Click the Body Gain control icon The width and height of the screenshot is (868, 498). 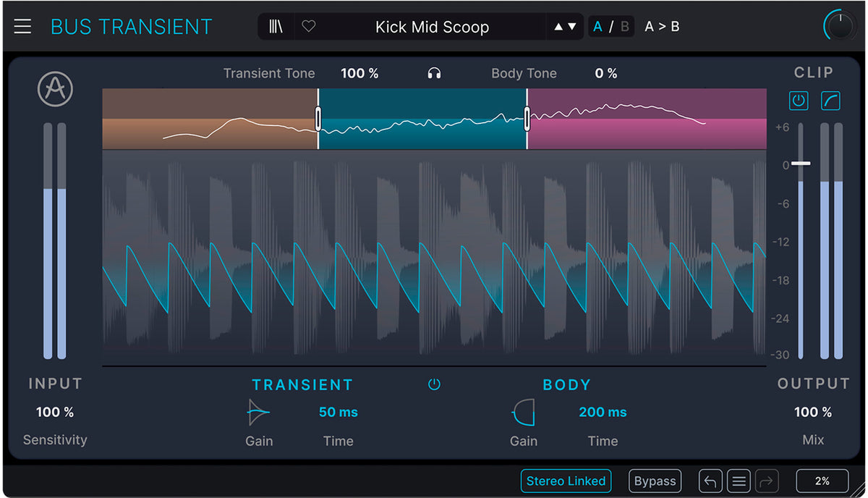coord(523,413)
